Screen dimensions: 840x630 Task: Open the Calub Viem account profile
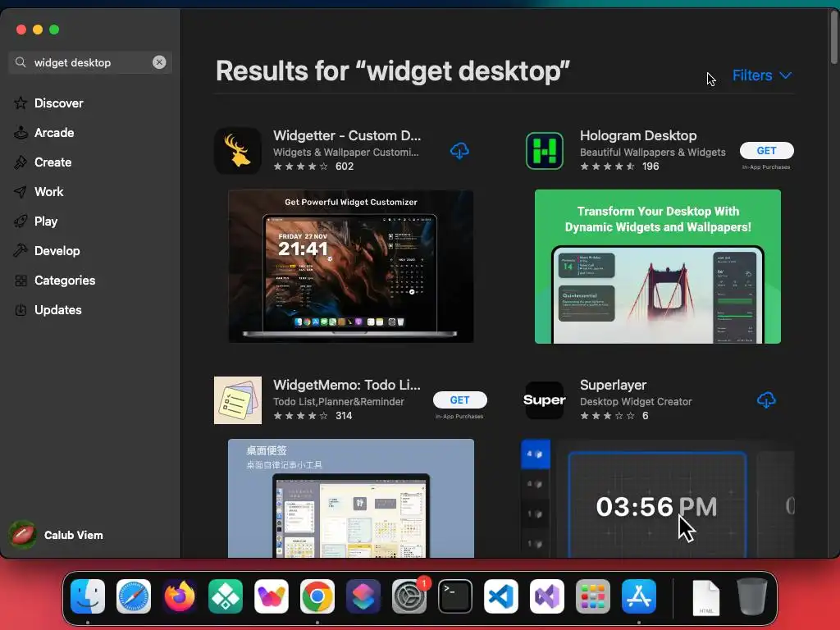[57, 535]
